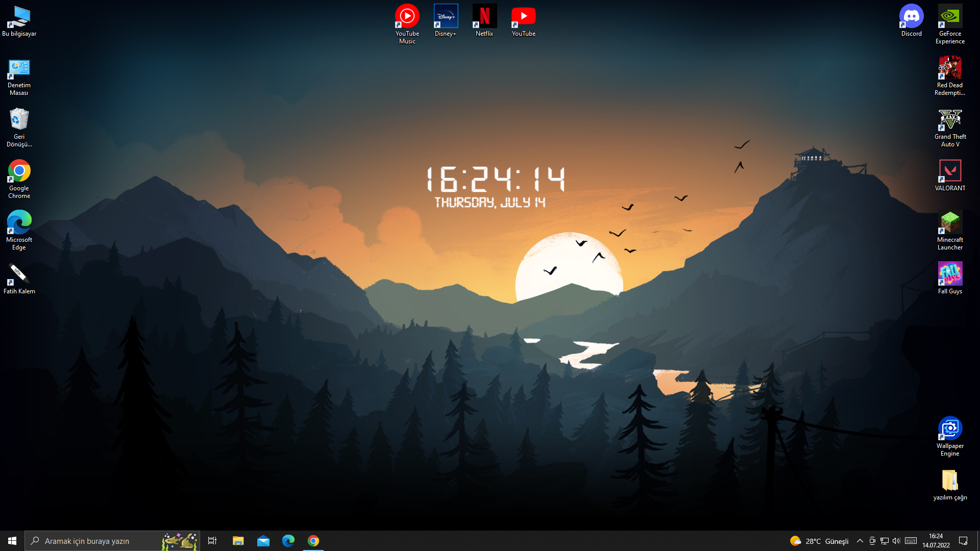Open the 28°C Güneşli weather widget
The width and height of the screenshot is (980, 551).
(x=819, y=541)
